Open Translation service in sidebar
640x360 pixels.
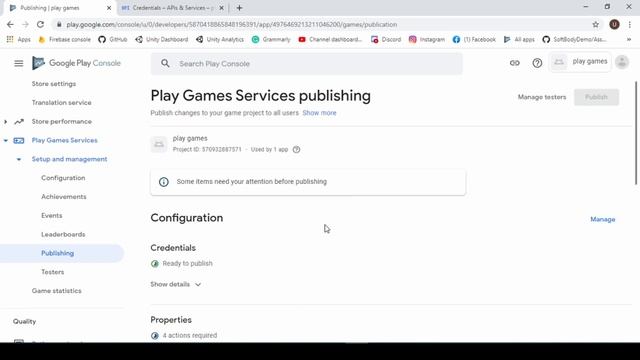[x=62, y=102]
